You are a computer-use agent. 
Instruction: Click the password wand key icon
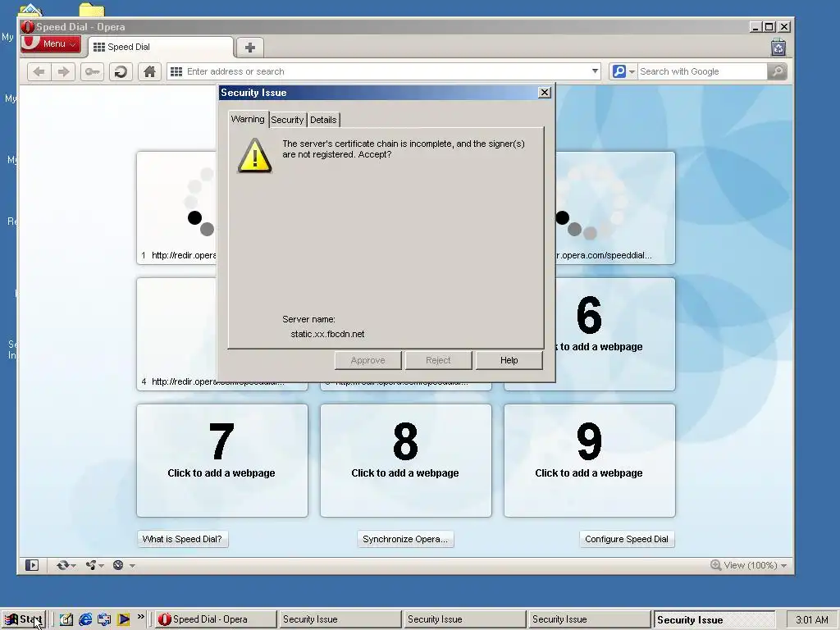pos(92,71)
